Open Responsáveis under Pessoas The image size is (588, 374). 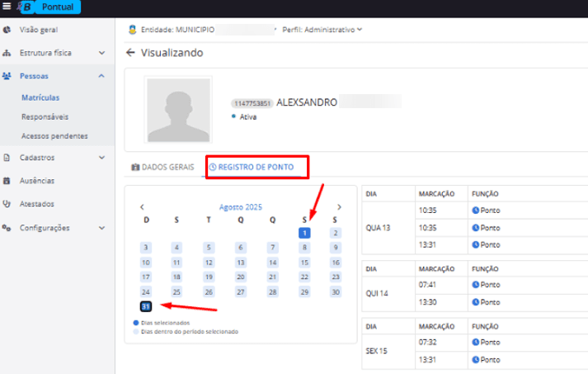point(45,116)
